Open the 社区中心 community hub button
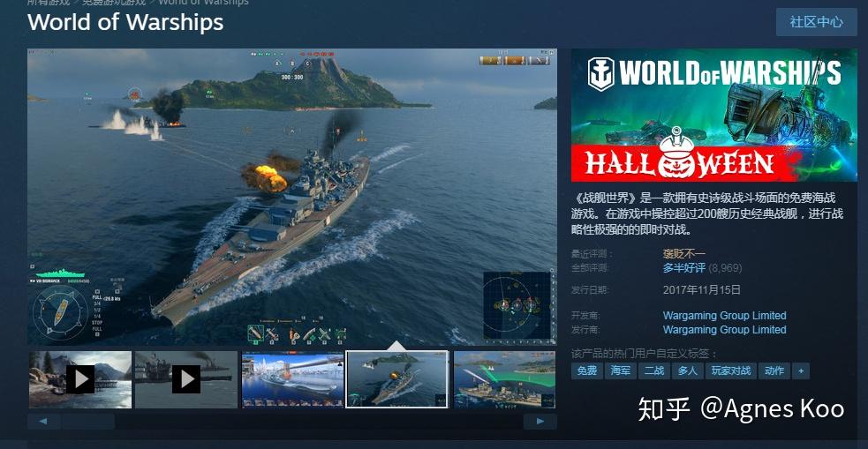The height and width of the screenshot is (449, 868). click(x=817, y=22)
